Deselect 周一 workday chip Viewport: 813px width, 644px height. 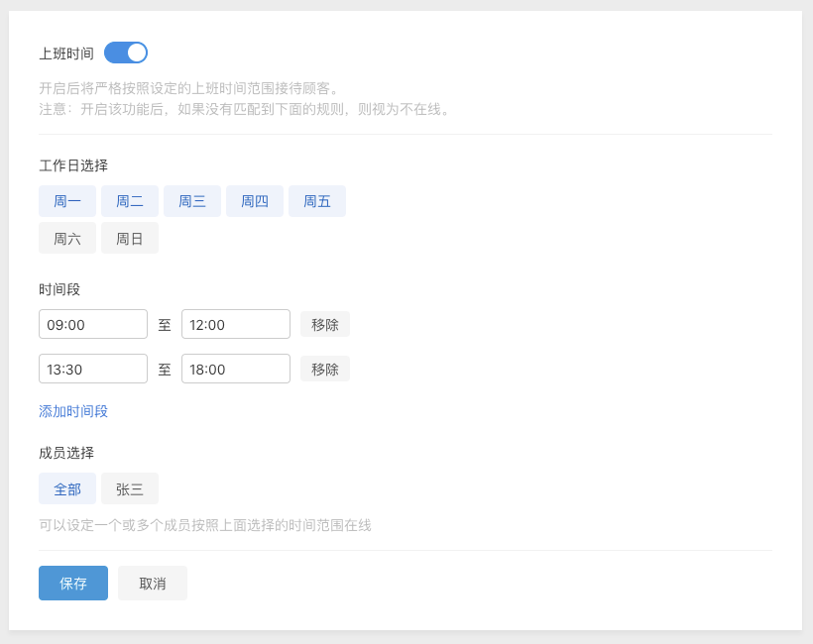coord(67,201)
